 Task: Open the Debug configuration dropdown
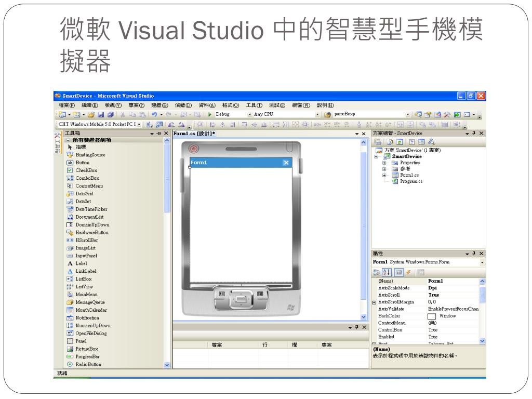pyautogui.click(x=250, y=114)
